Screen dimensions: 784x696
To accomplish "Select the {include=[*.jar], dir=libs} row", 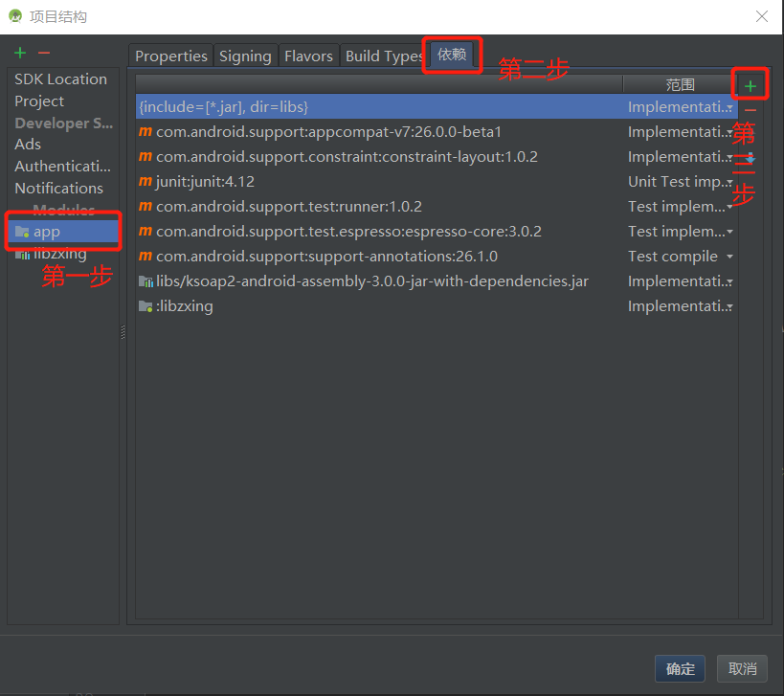I will coord(437,106).
